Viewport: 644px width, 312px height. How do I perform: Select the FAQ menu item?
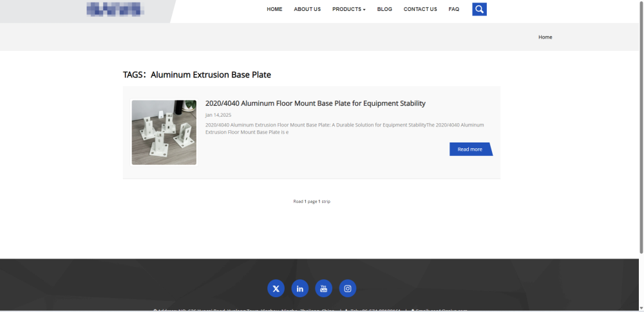[x=454, y=9]
